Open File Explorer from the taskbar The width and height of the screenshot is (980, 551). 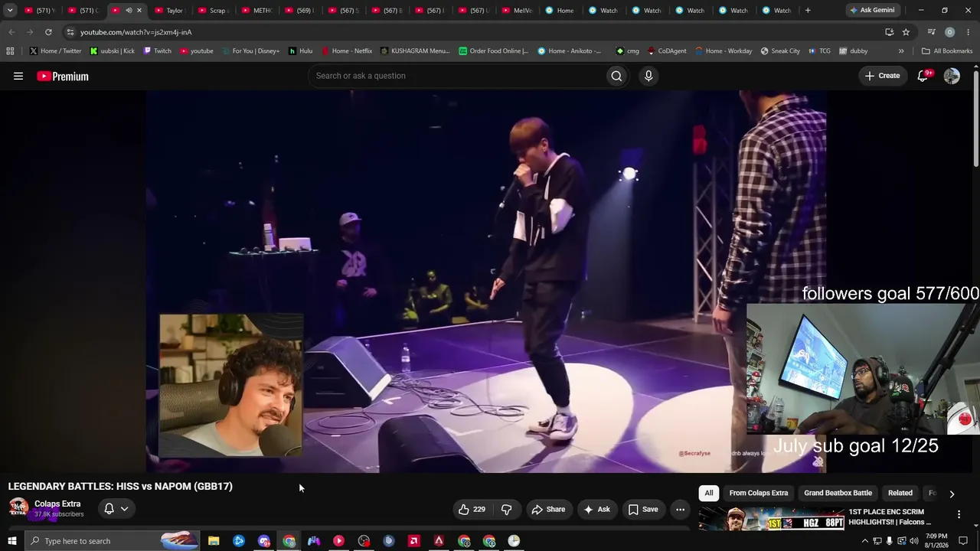point(214,541)
